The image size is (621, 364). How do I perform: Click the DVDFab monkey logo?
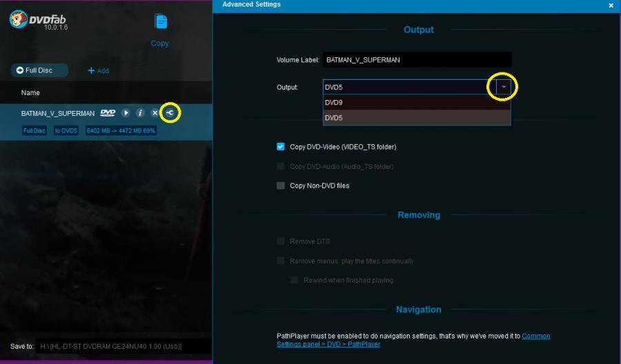(x=18, y=19)
